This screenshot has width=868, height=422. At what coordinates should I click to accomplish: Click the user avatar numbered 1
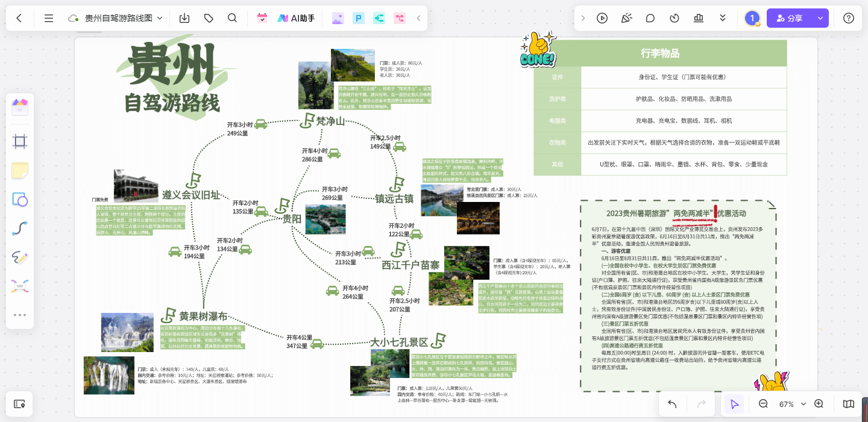752,18
